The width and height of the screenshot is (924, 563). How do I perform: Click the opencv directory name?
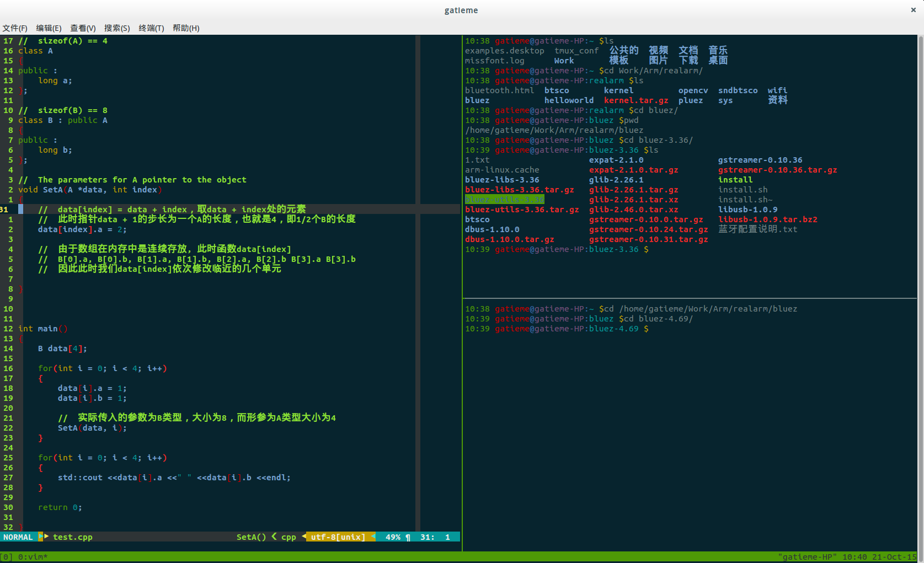pos(693,90)
